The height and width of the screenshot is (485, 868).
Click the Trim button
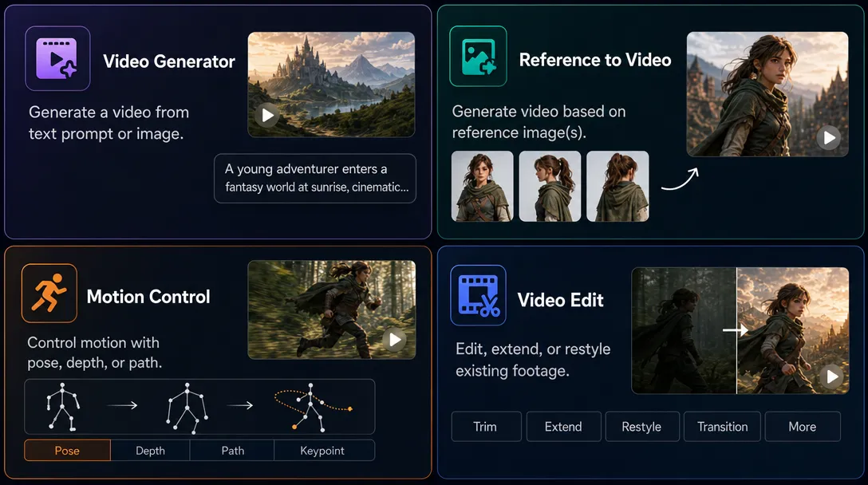(486, 426)
